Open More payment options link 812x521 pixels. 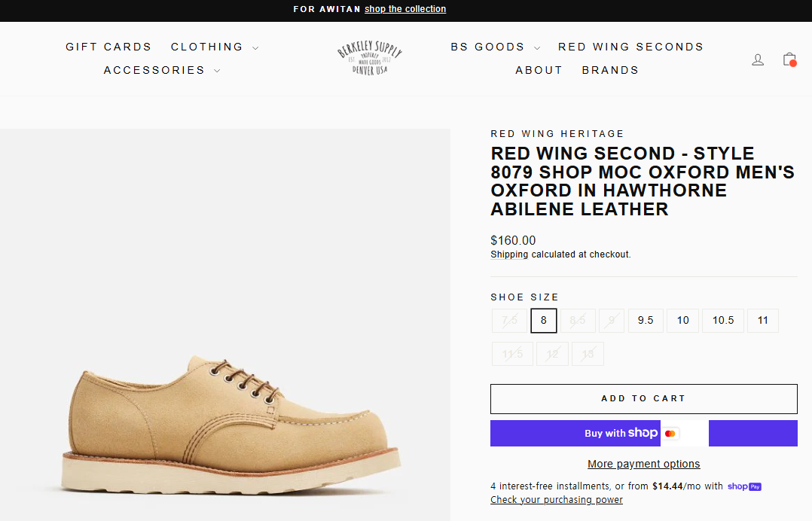(x=643, y=464)
